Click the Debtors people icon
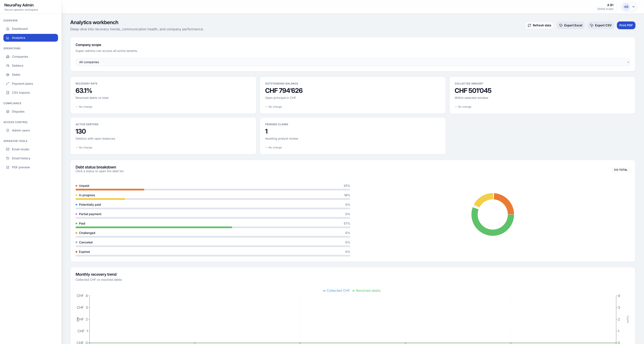Viewport: 644px width, 344px height. click(8, 66)
